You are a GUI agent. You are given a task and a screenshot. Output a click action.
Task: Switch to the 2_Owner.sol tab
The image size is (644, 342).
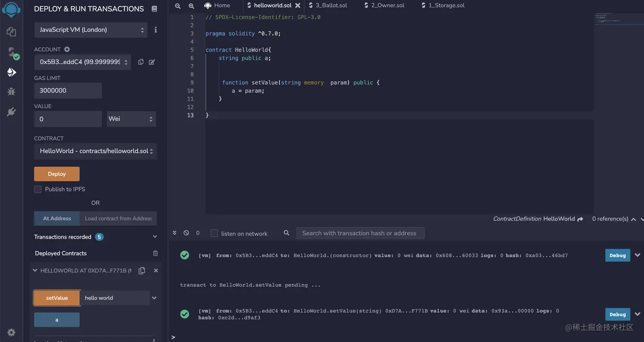(384, 6)
